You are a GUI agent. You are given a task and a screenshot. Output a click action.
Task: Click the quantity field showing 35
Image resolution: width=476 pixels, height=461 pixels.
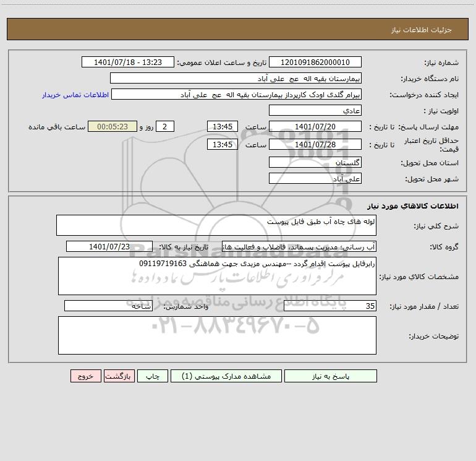click(330, 306)
